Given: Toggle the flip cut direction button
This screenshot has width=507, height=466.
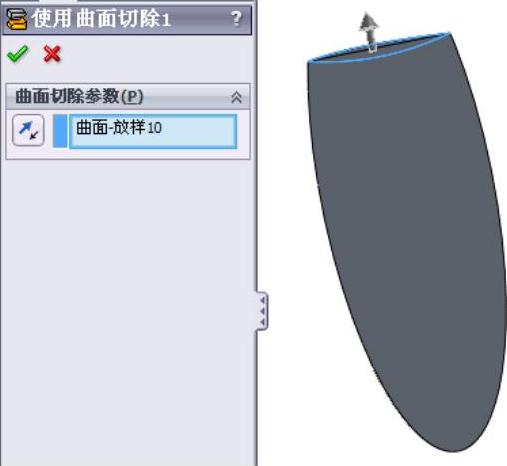Looking at the screenshot, I should click(x=28, y=130).
